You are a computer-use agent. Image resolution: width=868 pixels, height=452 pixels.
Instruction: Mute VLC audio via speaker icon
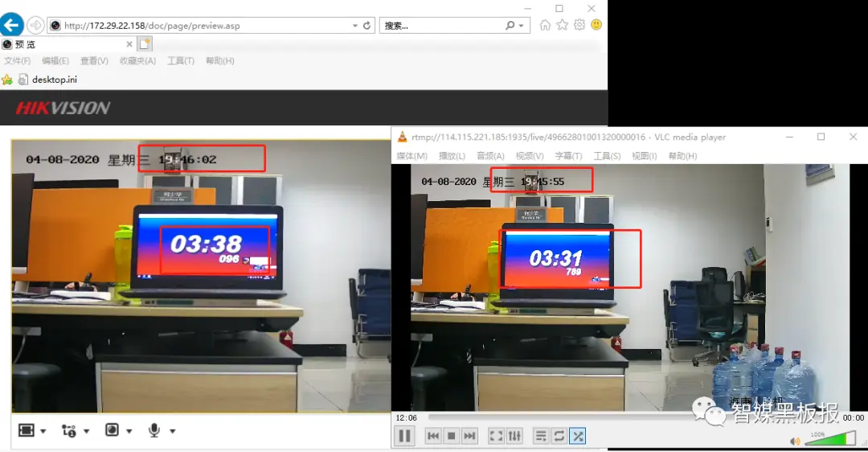point(795,441)
